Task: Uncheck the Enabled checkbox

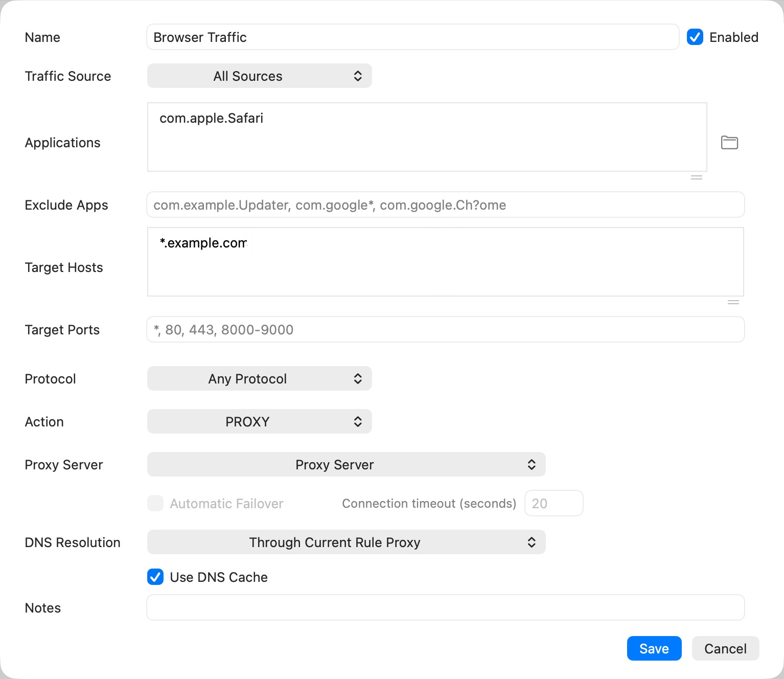Action: (x=695, y=37)
